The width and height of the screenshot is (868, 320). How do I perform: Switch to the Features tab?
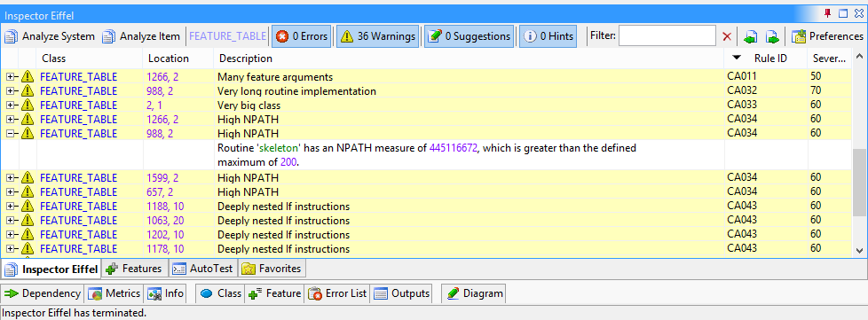[135, 269]
